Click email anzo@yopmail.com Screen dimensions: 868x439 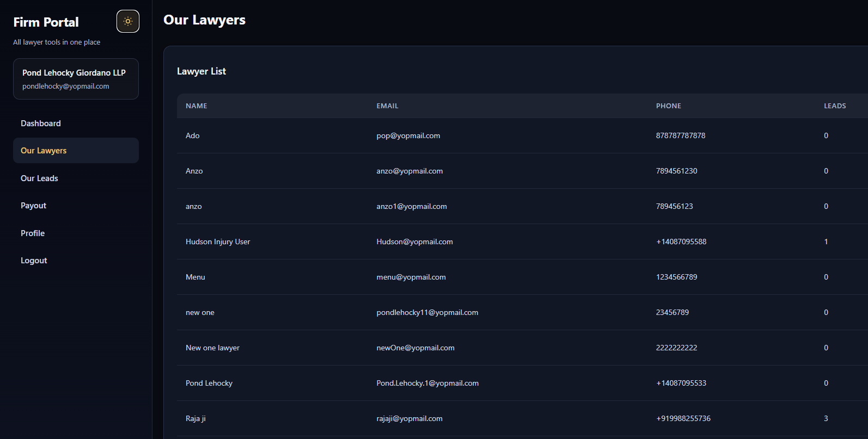pos(409,171)
